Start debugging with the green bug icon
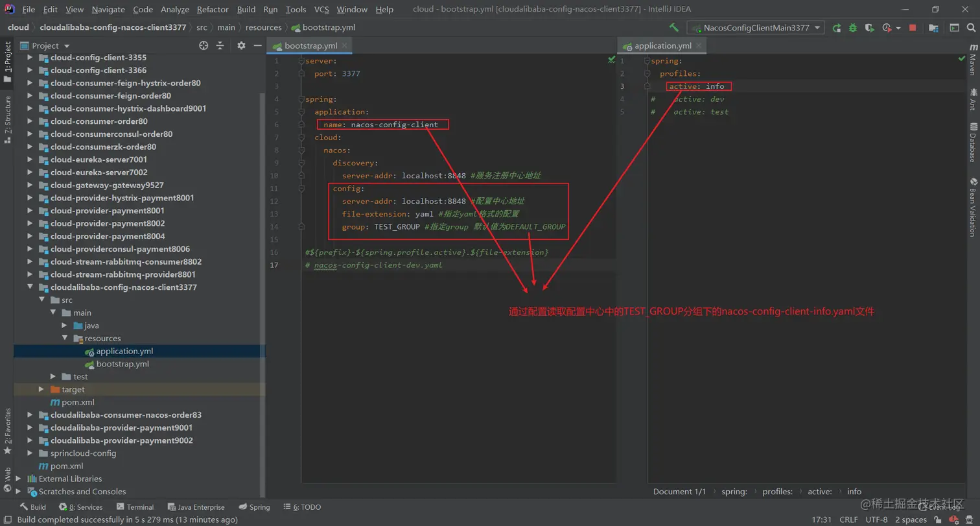980x526 pixels. coord(853,28)
